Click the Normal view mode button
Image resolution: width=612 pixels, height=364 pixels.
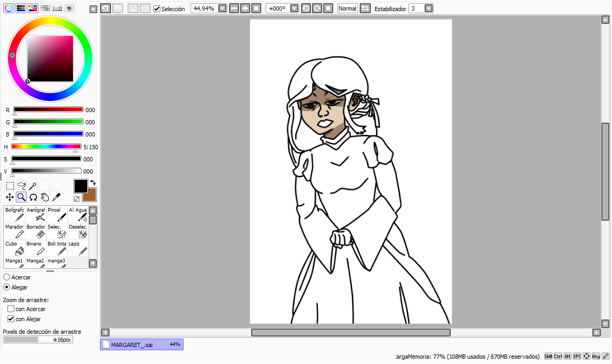tap(348, 8)
